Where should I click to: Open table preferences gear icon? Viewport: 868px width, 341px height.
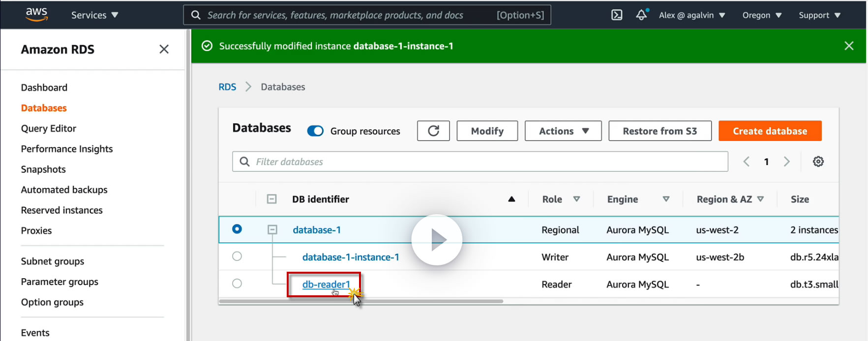(x=818, y=161)
